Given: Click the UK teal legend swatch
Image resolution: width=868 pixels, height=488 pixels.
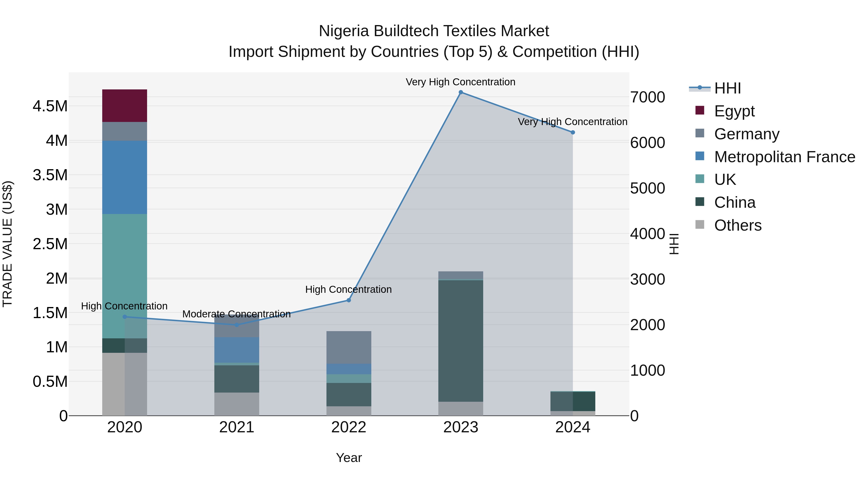Looking at the screenshot, I should [700, 179].
